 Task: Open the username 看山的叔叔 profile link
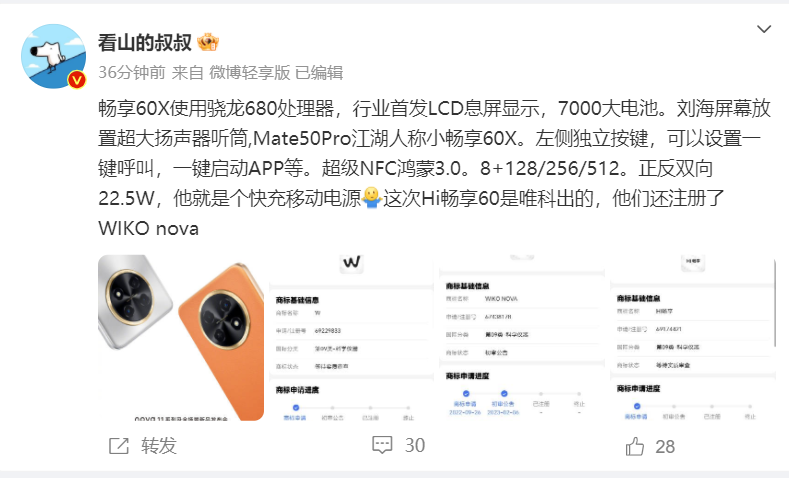pyautogui.click(x=145, y=42)
